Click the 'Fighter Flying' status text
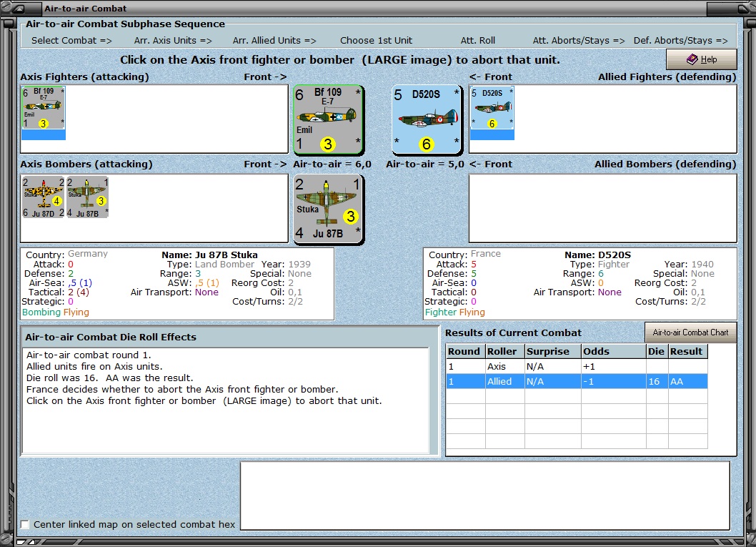Image resolution: width=756 pixels, height=547 pixels. click(x=454, y=312)
